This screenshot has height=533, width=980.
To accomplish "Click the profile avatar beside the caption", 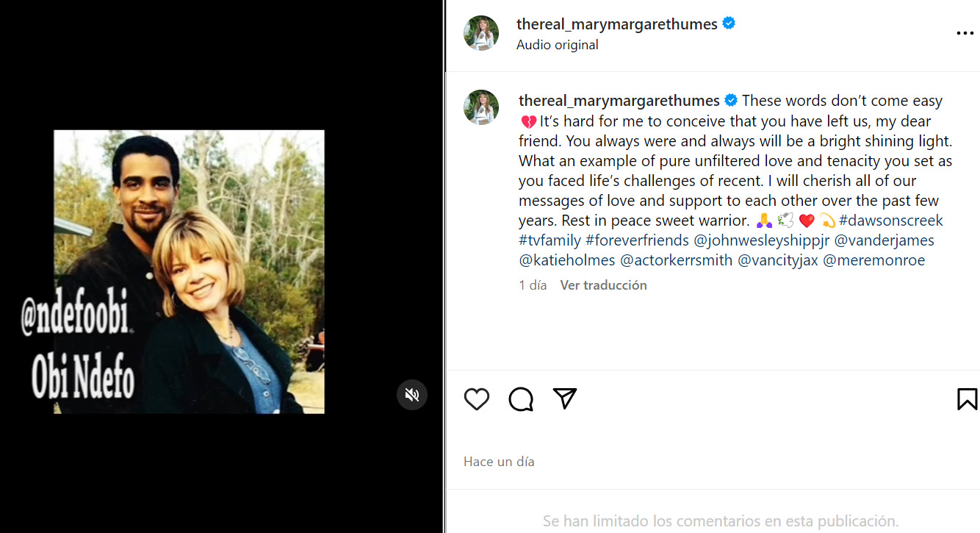I will [x=481, y=107].
